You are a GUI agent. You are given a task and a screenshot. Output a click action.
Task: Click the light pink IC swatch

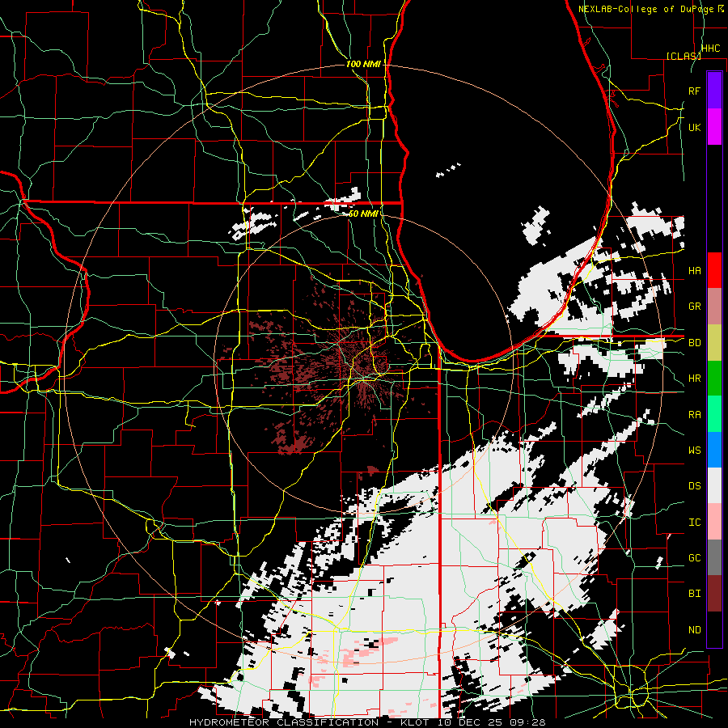pos(714,522)
